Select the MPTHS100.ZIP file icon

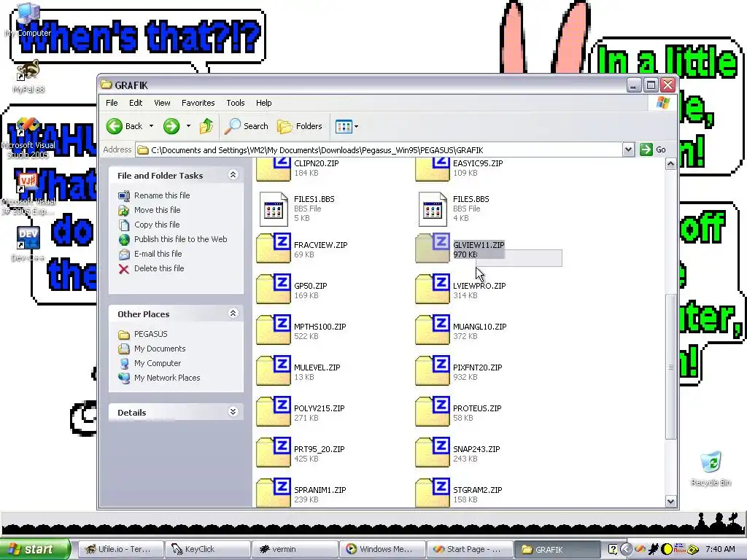tap(274, 330)
